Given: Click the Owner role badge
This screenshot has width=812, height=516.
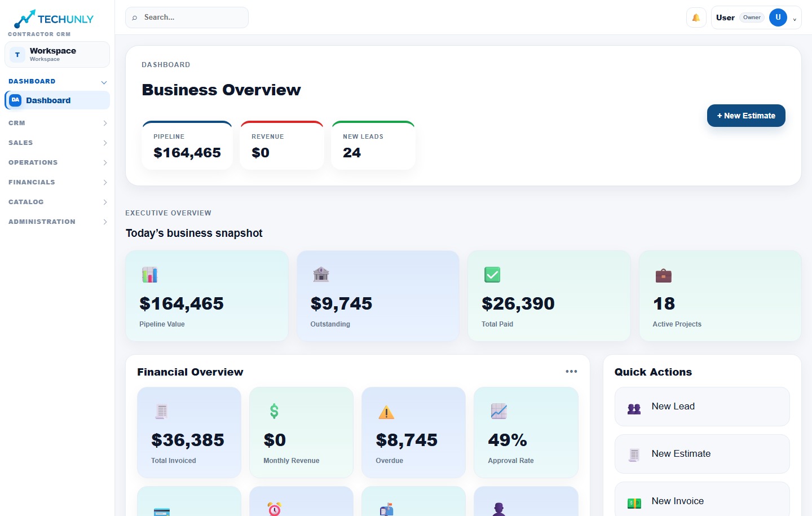Looking at the screenshot, I should click(x=752, y=17).
